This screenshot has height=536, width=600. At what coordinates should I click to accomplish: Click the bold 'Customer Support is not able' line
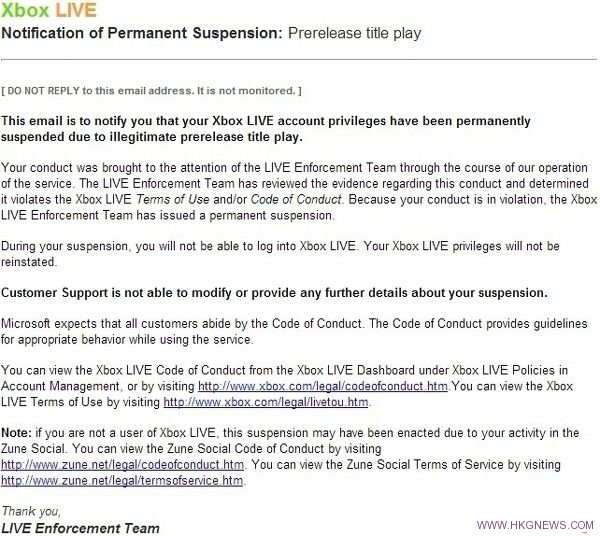[x=276, y=292]
